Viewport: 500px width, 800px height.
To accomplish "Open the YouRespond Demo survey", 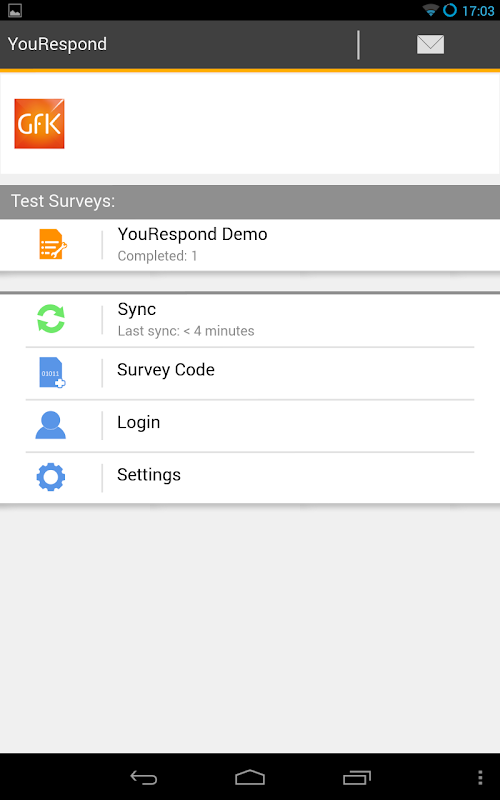I will (250, 245).
